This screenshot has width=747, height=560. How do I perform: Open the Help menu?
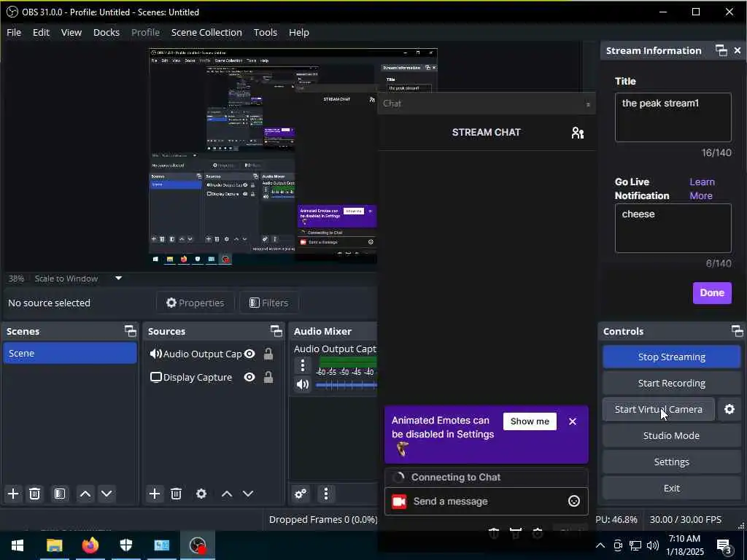pyautogui.click(x=299, y=32)
